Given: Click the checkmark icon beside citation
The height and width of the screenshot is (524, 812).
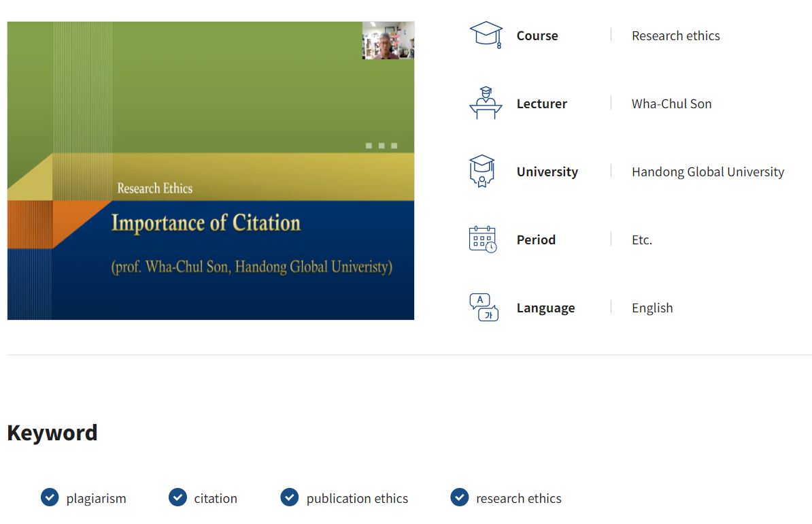Looking at the screenshot, I should click(177, 497).
